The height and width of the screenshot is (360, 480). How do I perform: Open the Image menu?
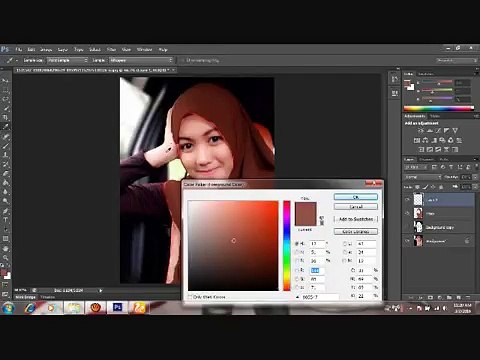(x=46, y=49)
